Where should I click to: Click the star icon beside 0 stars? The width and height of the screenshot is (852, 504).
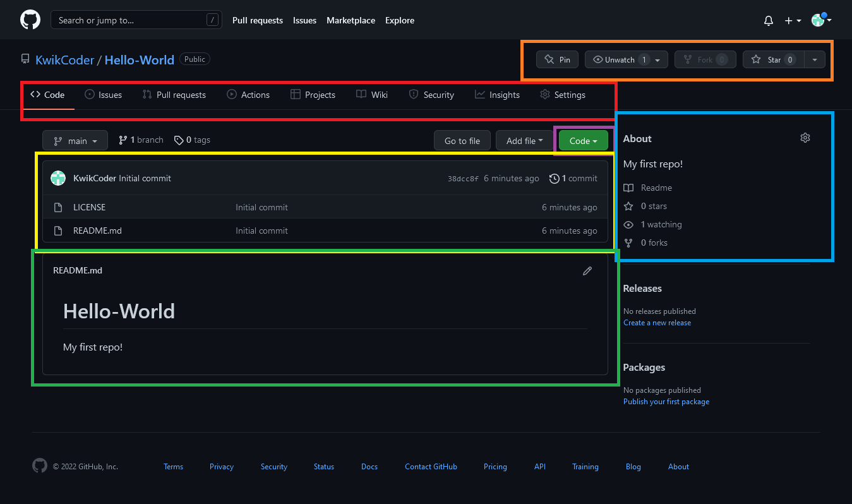(628, 206)
